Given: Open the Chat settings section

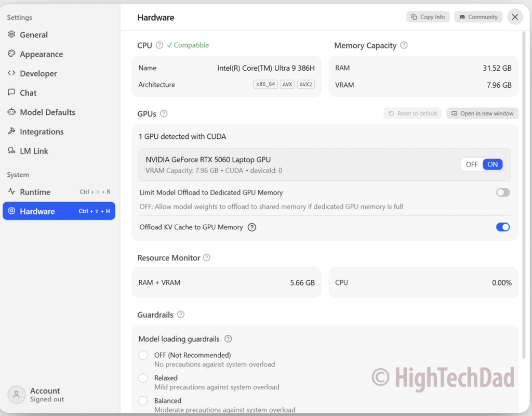Looking at the screenshot, I should [x=59, y=93].
